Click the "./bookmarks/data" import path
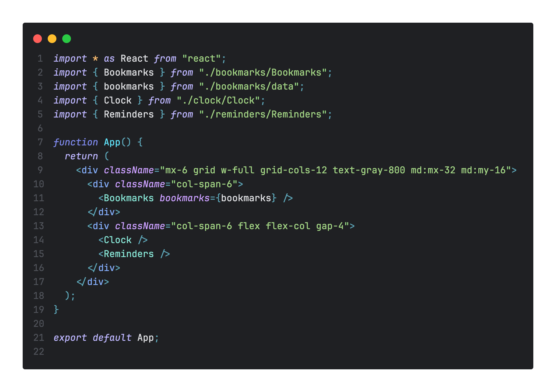 (x=249, y=86)
